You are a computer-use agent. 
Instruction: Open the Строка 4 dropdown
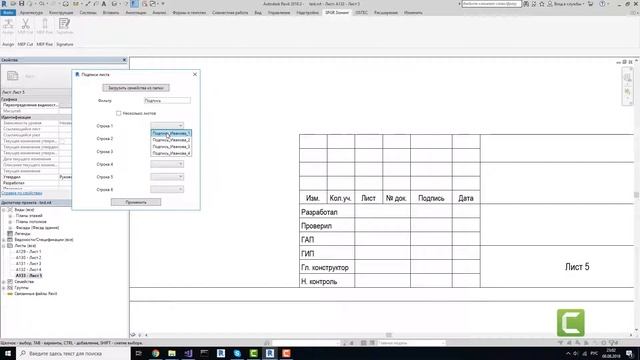pos(167,164)
